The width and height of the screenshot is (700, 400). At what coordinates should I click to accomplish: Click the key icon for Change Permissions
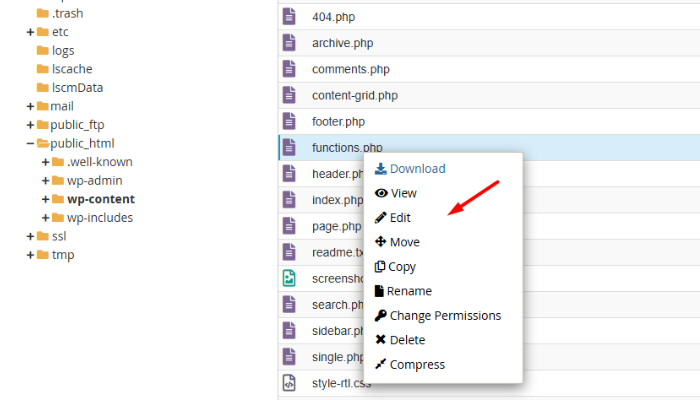point(380,316)
